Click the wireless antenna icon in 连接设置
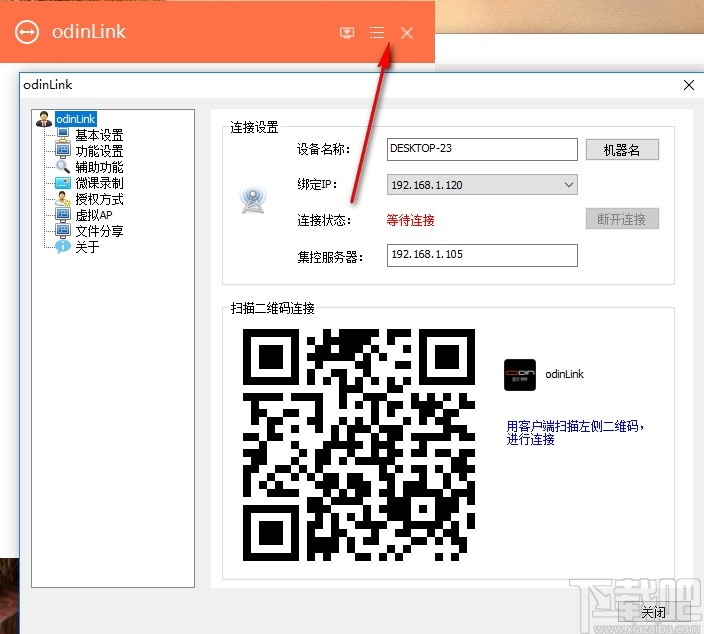704x634 pixels. (x=253, y=200)
